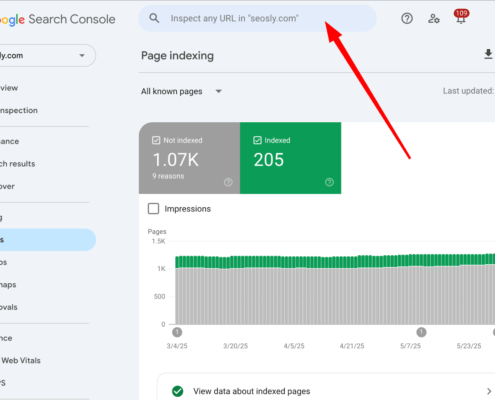Click the annotation marker near 3/4/25
Image resolution: width=495 pixels, height=400 pixels.
(x=177, y=332)
